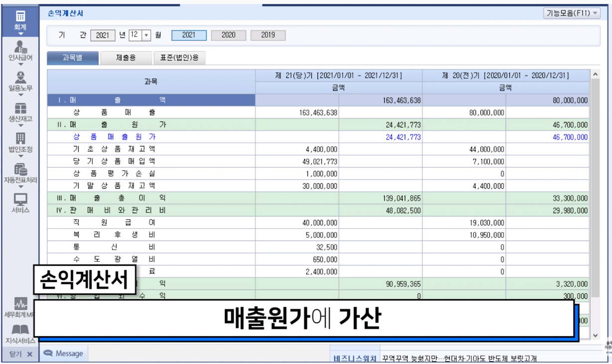Click the 제 20(전)기 period header
Image resolution: width=612 pixels, height=364 pixels.
(505, 76)
